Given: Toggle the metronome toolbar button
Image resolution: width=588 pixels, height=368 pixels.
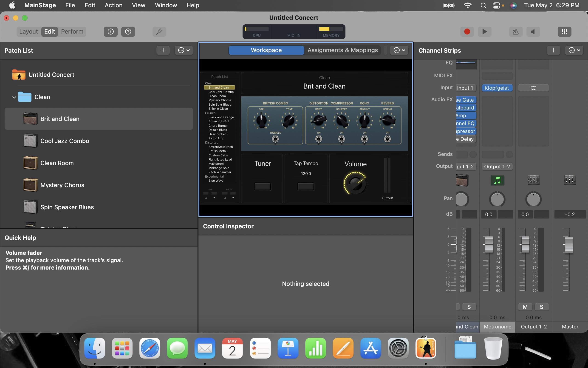Looking at the screenshot, I should coord(516,32).
